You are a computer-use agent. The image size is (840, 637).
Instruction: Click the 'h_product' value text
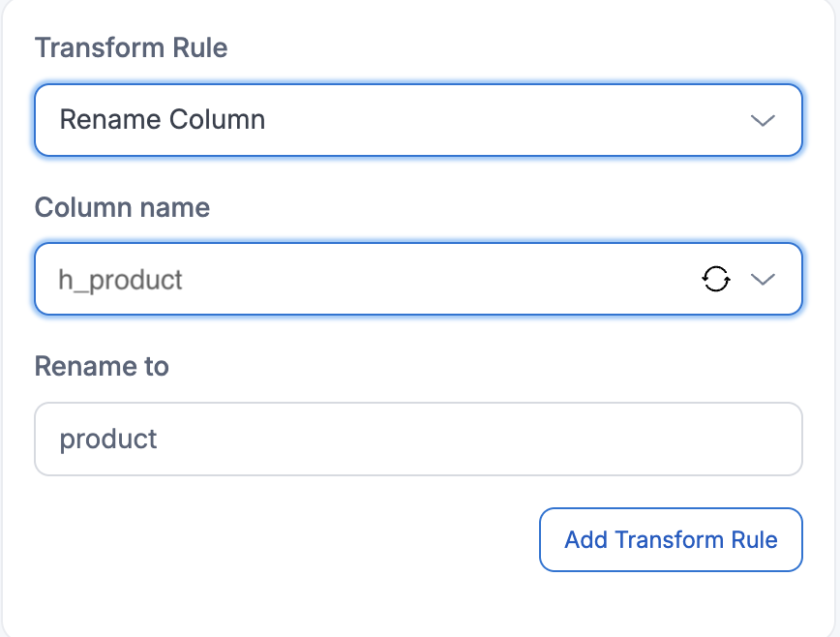click(x=121, y=281)
